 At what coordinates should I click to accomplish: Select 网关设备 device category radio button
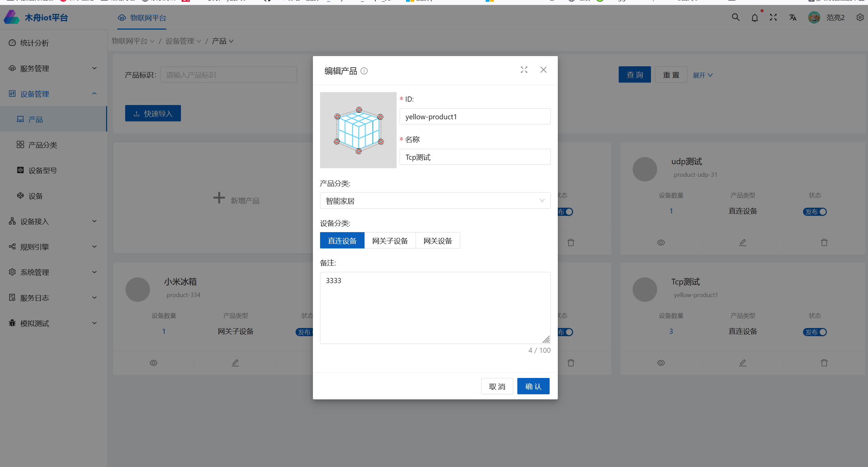437,240
